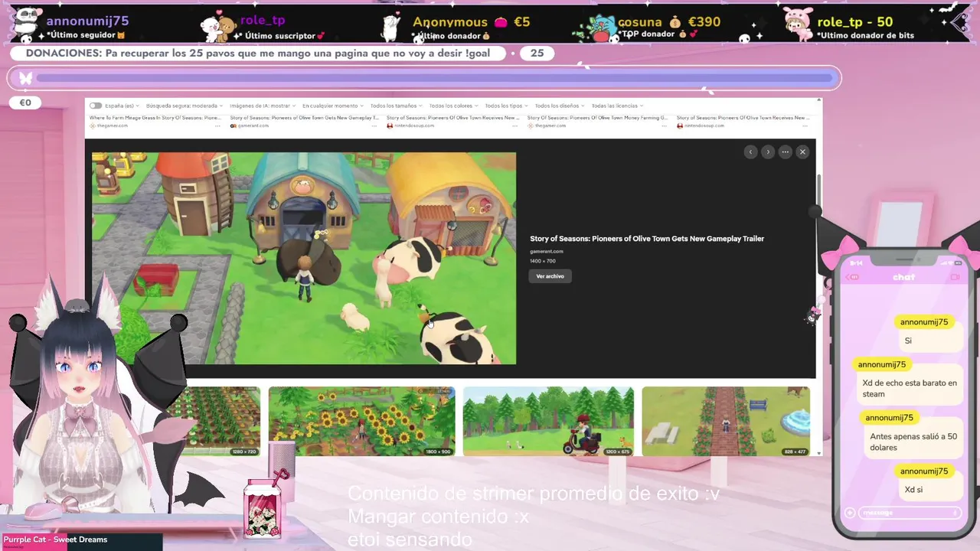This screenshot has width=980, height=551.
Task: Click the back arrow in chat phone header
Action: click(x=853, y=277)
